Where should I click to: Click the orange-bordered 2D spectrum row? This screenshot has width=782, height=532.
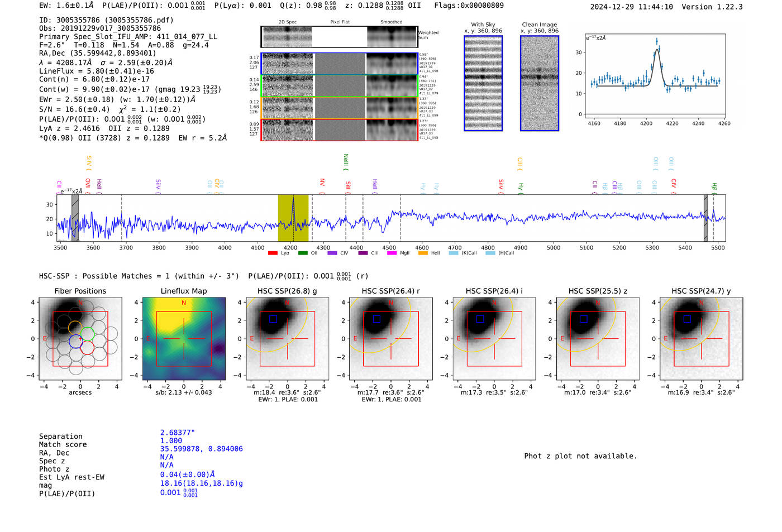[340, 108]
